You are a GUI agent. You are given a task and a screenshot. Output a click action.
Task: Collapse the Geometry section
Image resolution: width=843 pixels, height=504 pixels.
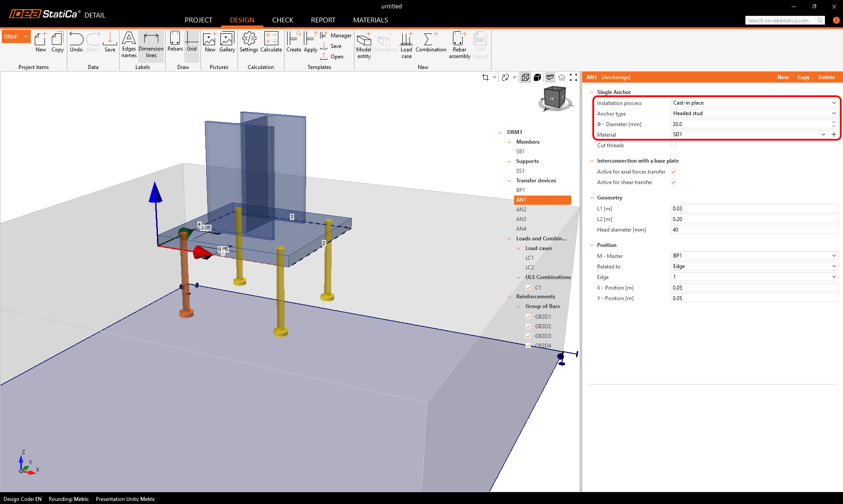click(592, 198)
